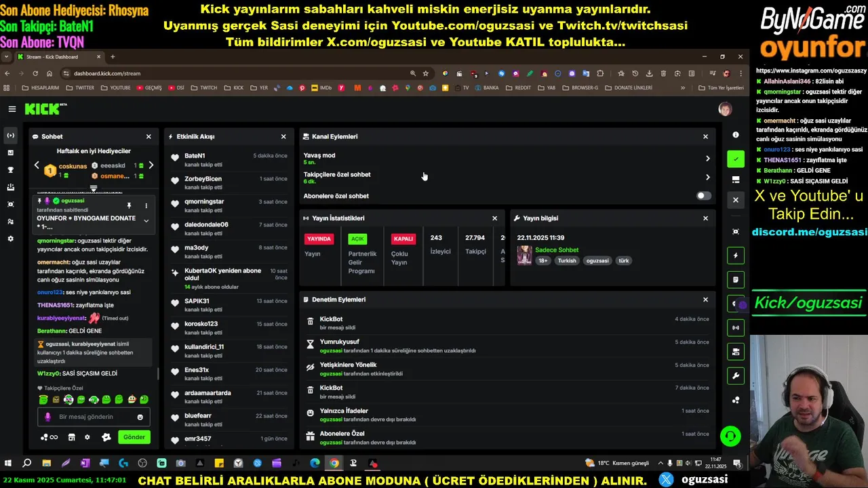868x488 pixels.
Task: Open the Stream - Kick Dashboard tab
Action: coord(58,57)
